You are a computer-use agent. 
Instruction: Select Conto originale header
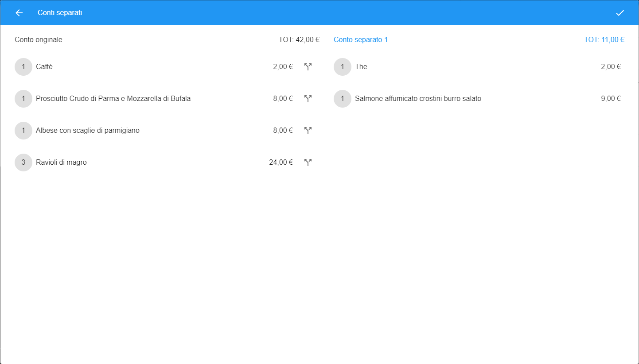(x=39, y=40)
